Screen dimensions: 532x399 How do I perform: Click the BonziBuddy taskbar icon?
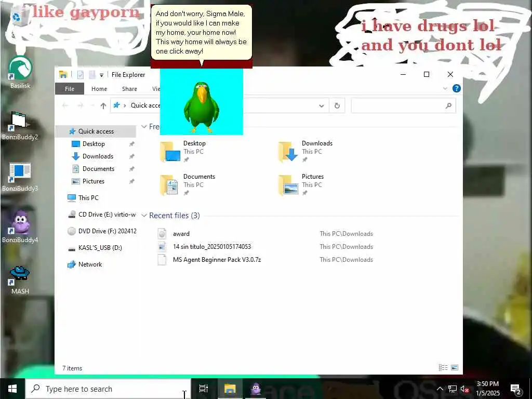pyautogui.click(x=256, y=389)
